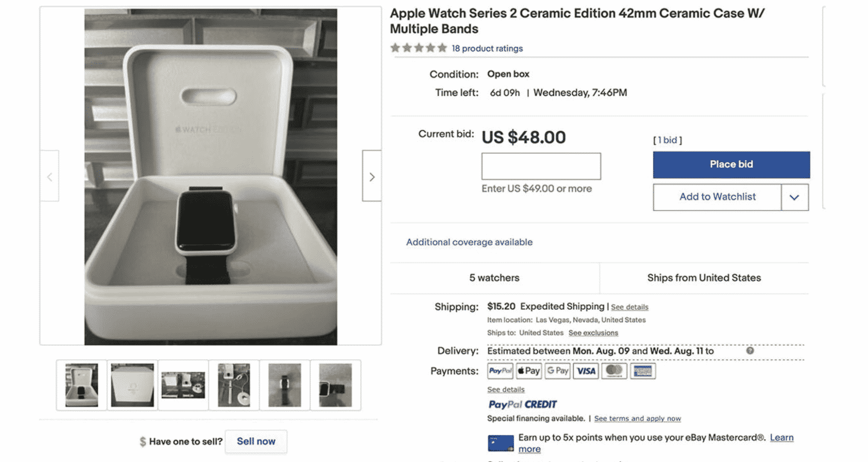
Task: Show previous product image arrow
Action: pos(49,177)
